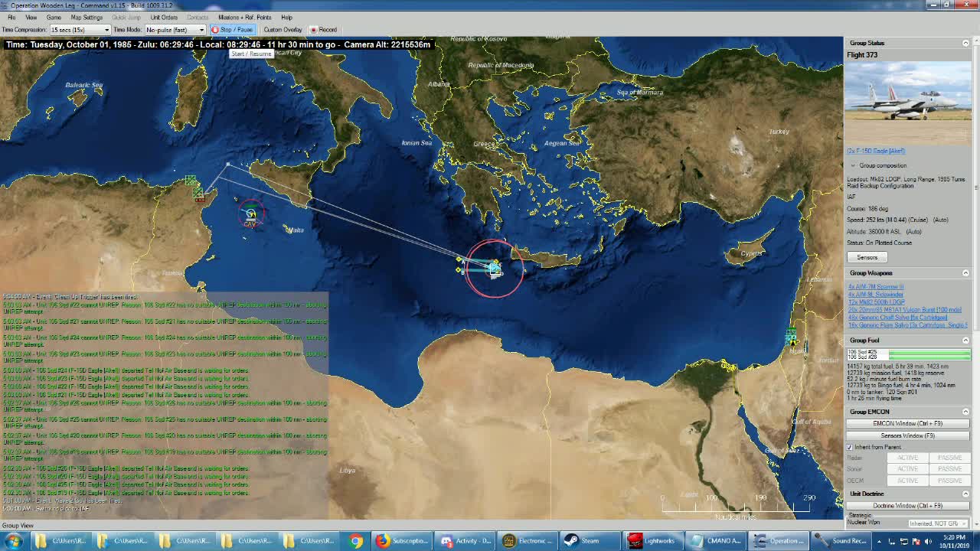Image resolution: width=980 pixels, height=551 pixels.
Task: Click the Record button
Action: 324,30
